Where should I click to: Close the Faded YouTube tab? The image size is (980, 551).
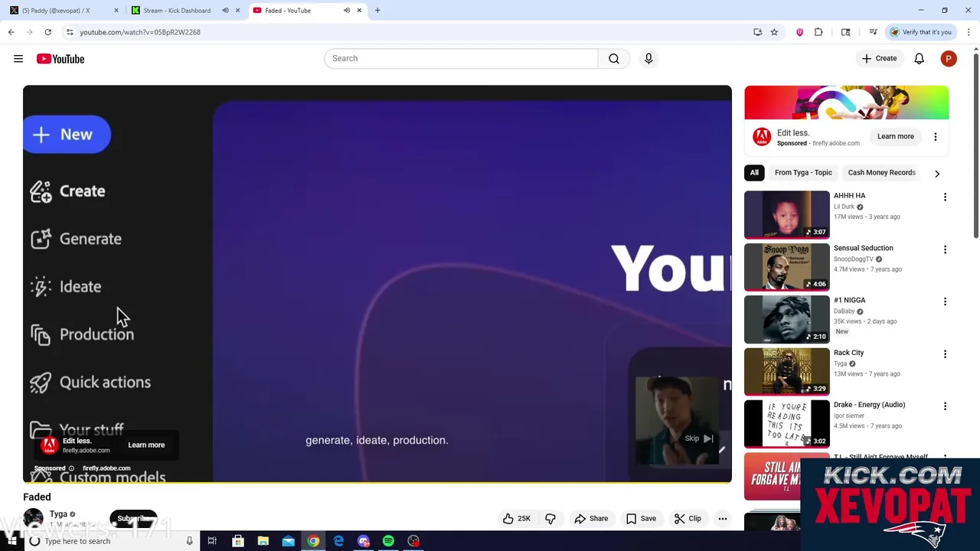tap(359, 11)
